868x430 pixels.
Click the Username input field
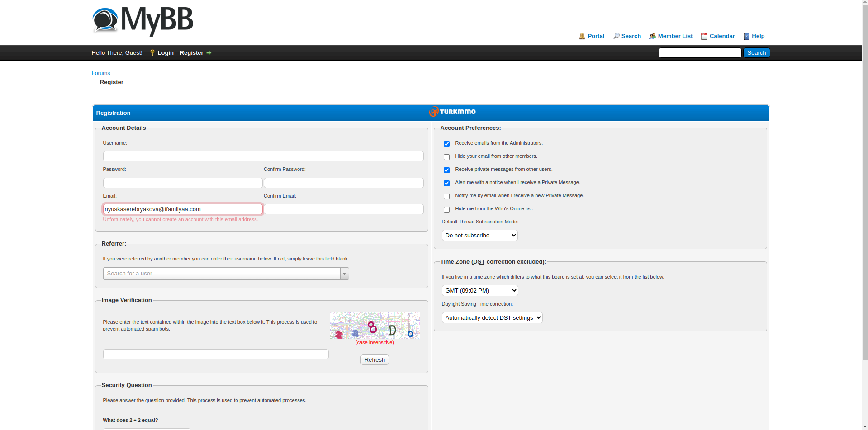(263, 156)
